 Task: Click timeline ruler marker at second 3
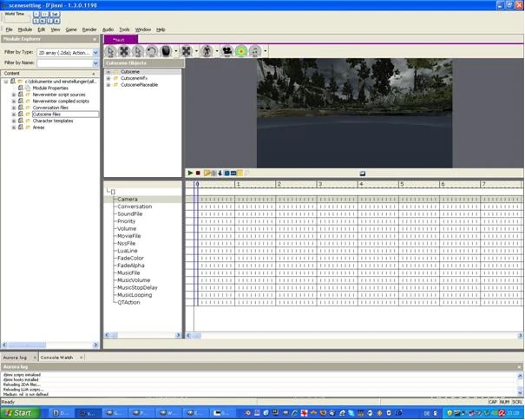pyautogui.click(x=320, y=184)
